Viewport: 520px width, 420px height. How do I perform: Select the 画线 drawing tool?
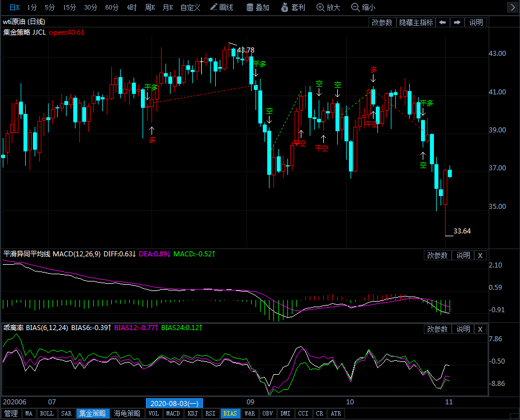tap(221, 7)
